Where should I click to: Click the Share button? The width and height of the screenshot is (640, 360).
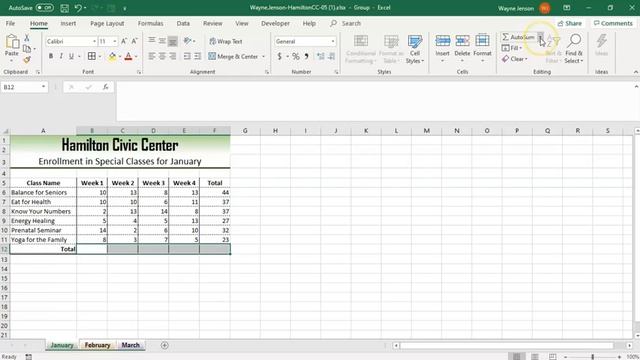point(570,23)
